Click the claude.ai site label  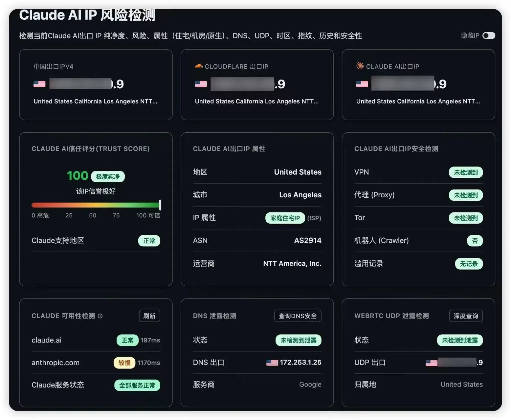46,340
